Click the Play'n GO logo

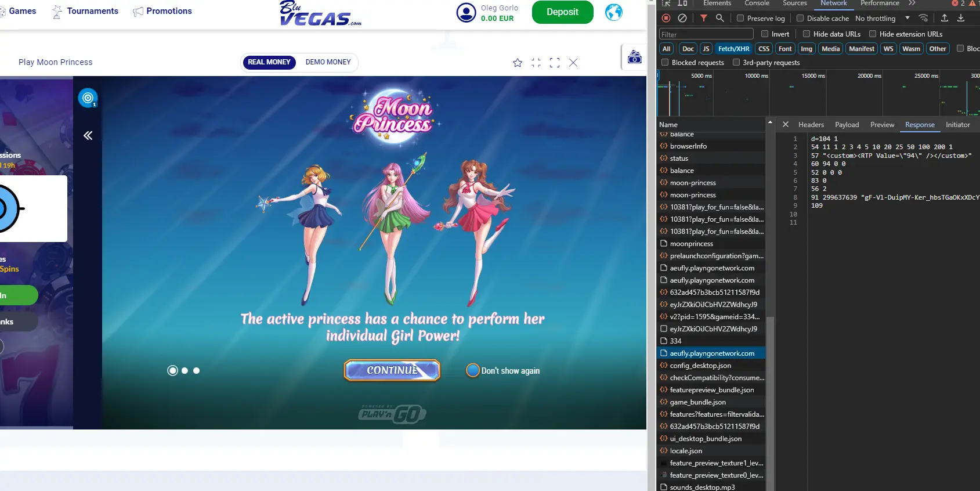pos(392,414)
